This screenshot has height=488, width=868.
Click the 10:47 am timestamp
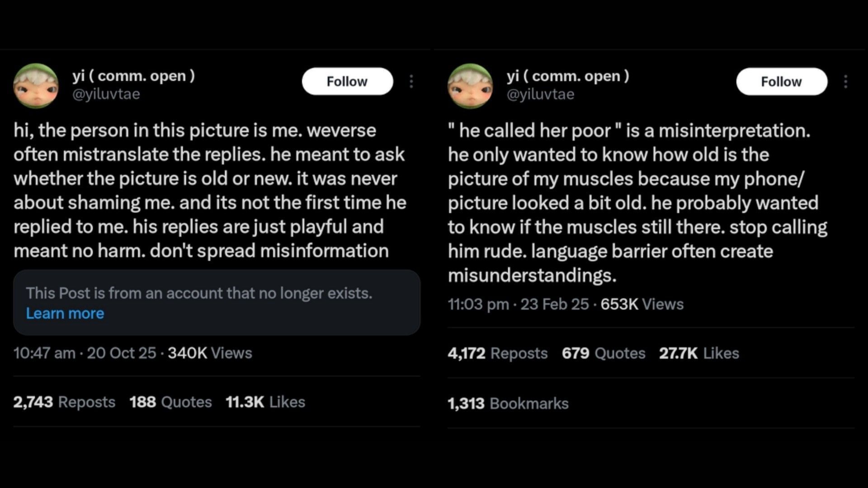pos(44,353)
